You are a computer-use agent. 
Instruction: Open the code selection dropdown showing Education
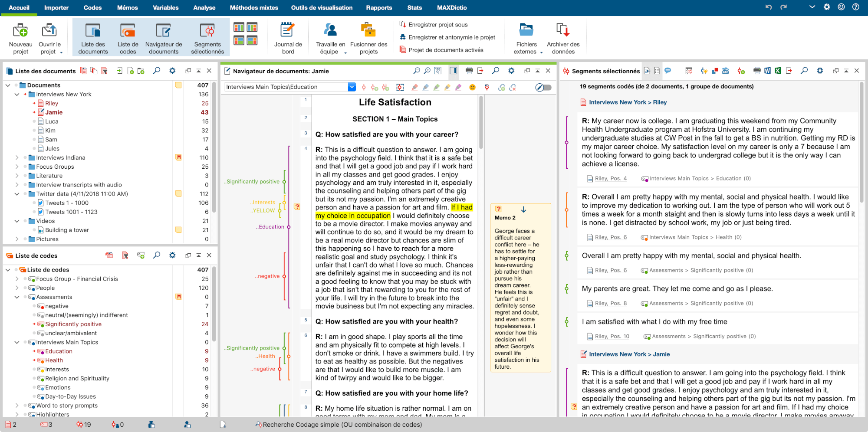(x=352, y=87)
